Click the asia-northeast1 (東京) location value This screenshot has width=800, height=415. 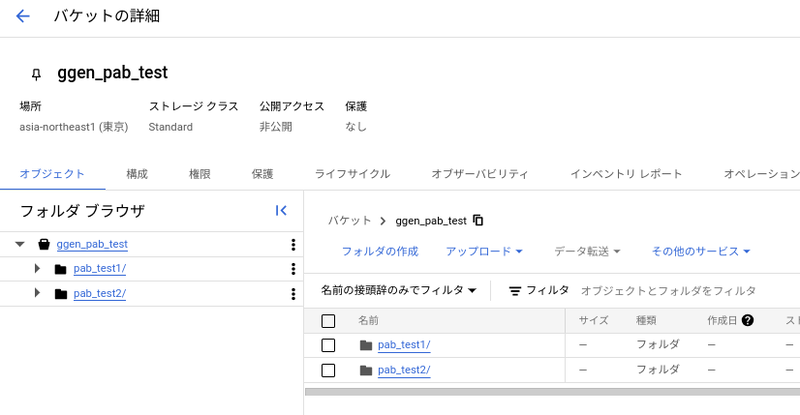click(x=74, y=127)
